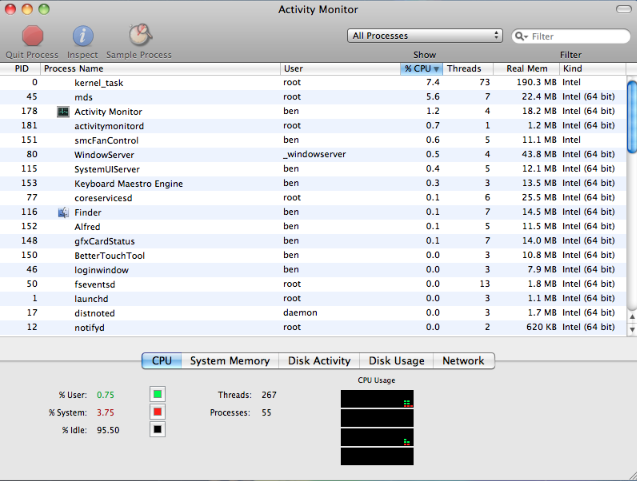The width and height of the screenshot is (637, 481).
Task: Select the coreservicesd process
Action: pyautogui.click(x=313, y=198)
